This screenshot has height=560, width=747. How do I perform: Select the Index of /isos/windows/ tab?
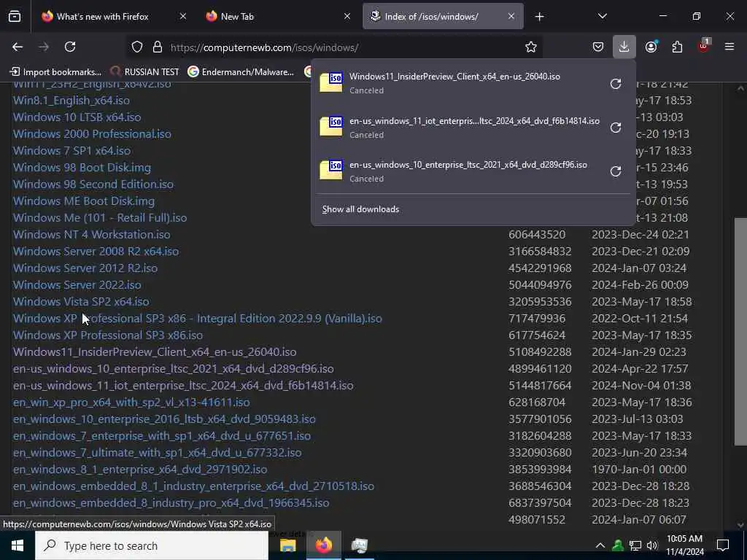pos(443,17)
